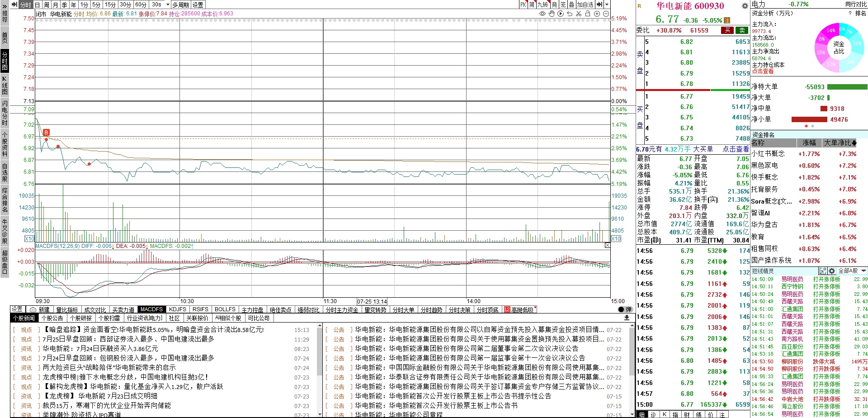This screenshot has height=418, width=868.
Task: Select the 诊 tab below tick list
Action: pyautogui.click(x=653, y=414)
